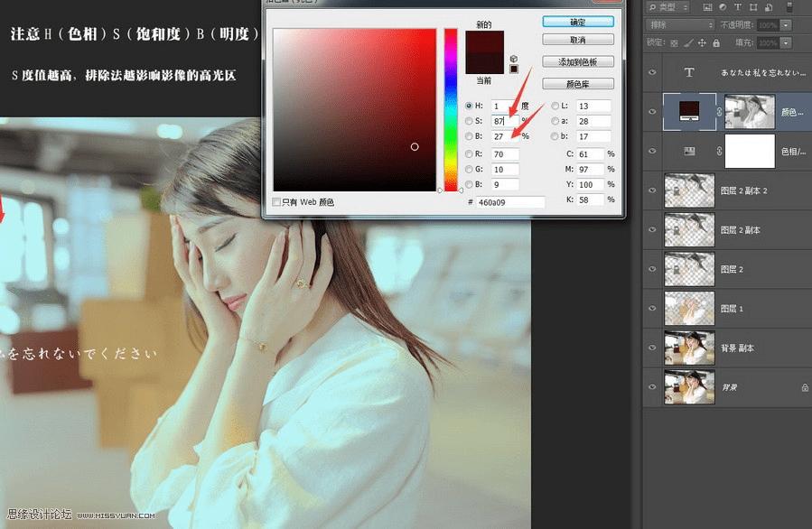The width and height of the screenshot is (812, 529).
Task: Hide the 背景 layer
Action: 652,386
